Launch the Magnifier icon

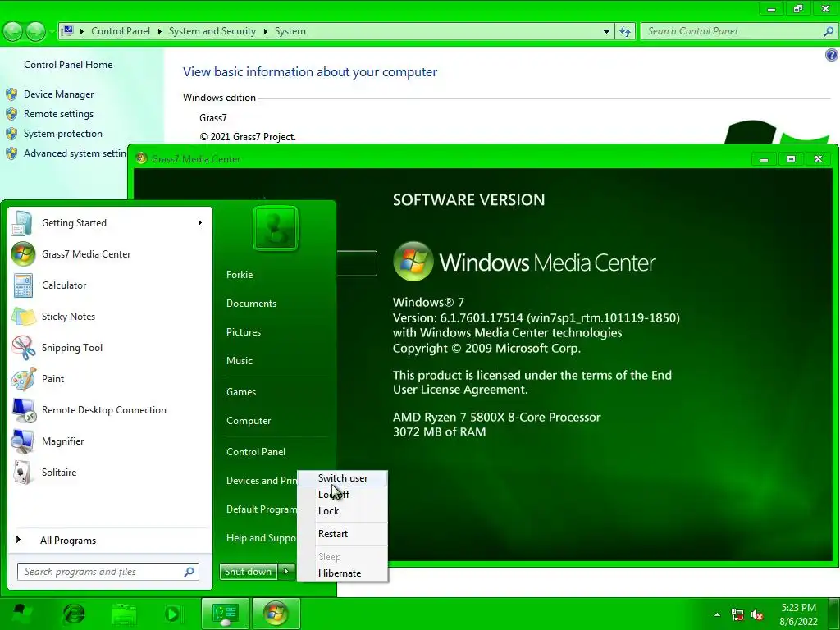pyautogui.click(x=23, y=441)
